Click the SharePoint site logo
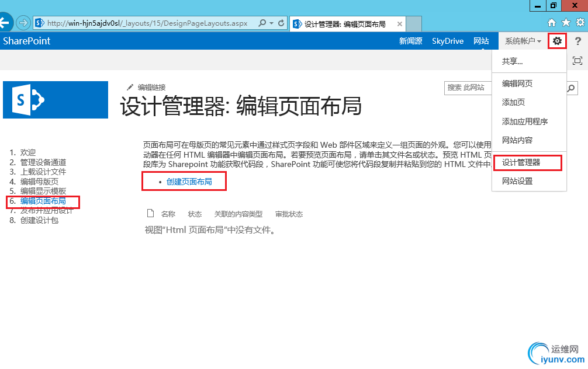The width and height of the screenshot is (588, 369). pos(56,100)
